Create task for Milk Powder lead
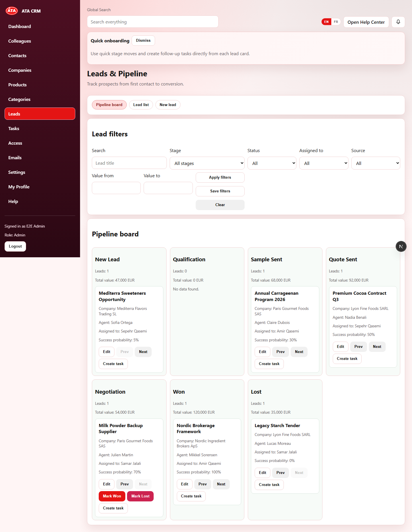The image size is (412, 532). [x=113, y=508]
